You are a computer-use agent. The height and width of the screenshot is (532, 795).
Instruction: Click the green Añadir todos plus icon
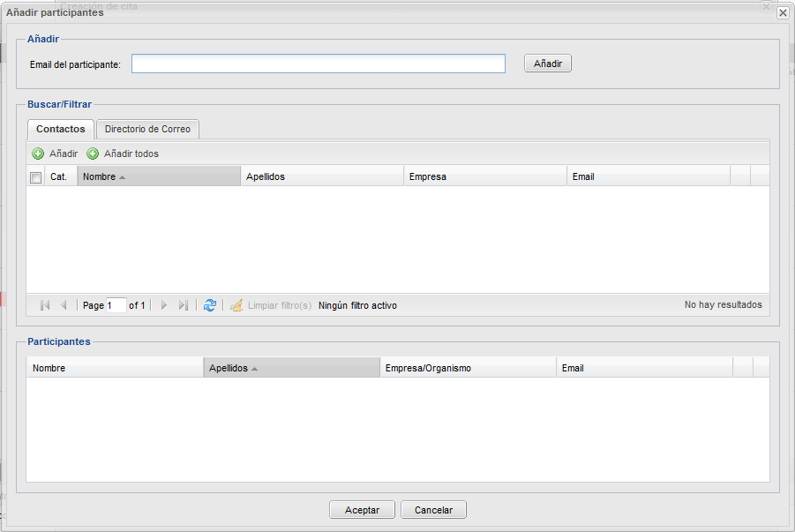tap(93, 154)
